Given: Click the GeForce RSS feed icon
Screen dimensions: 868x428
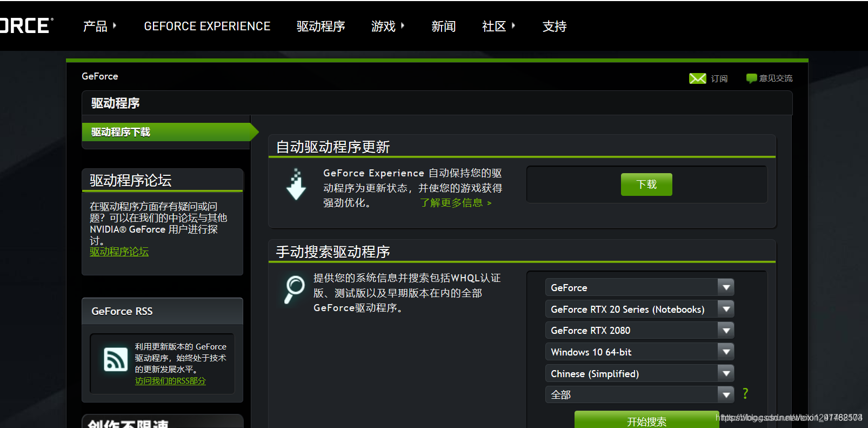Looking at the screenshot, I should click(x=116, y=359).
